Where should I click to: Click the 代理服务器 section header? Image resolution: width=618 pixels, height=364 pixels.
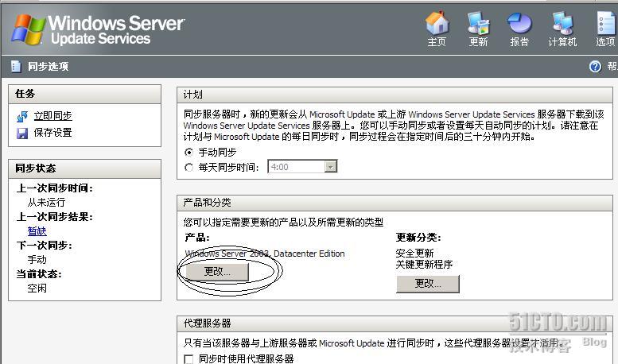(395, 323)
